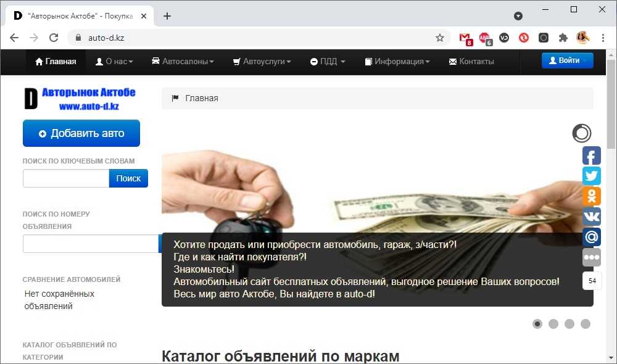617x364 pixels.
Task: Share on Odnoklassniki orange icon
Action: [592, 196]
